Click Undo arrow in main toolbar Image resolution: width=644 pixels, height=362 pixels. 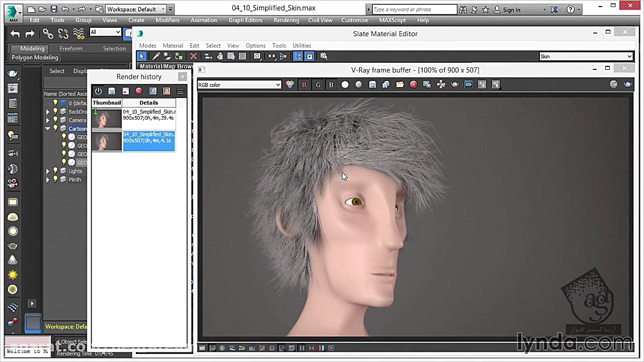coord(15,34)
